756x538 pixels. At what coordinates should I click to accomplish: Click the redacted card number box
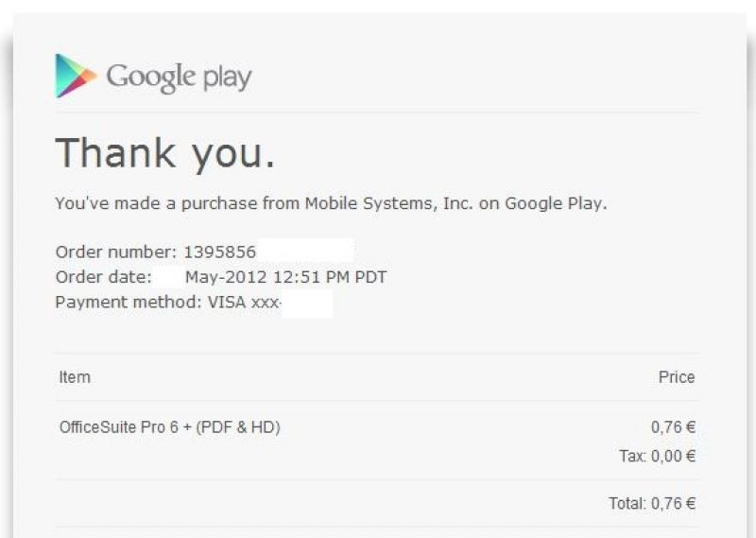coord(307,304)
